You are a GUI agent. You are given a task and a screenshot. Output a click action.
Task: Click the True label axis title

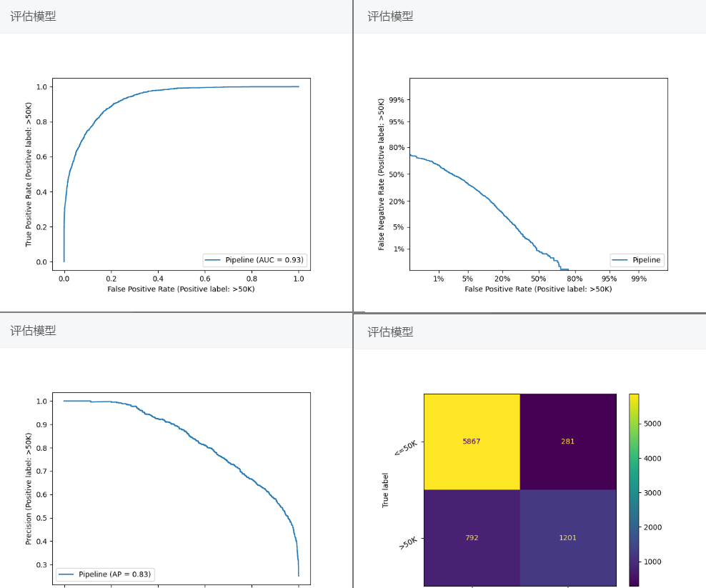coord(386,489)
